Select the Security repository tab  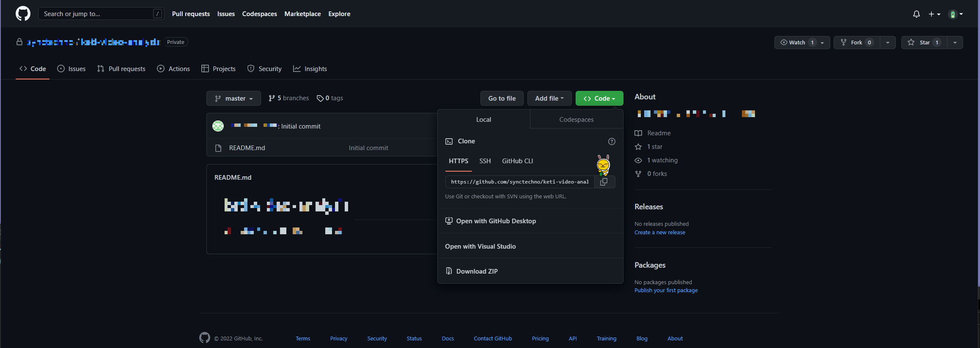click(264, 69)
